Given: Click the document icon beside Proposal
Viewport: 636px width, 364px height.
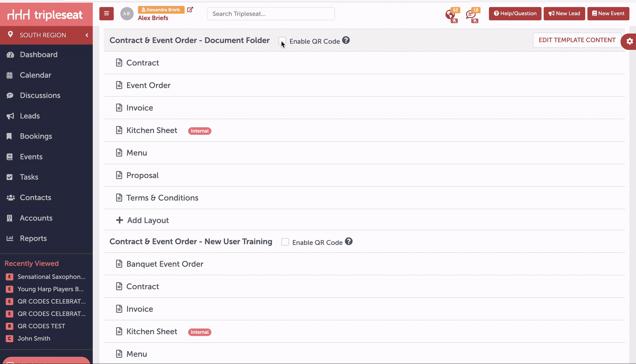Looking at the screenshot, I should (x=119, y=175).
